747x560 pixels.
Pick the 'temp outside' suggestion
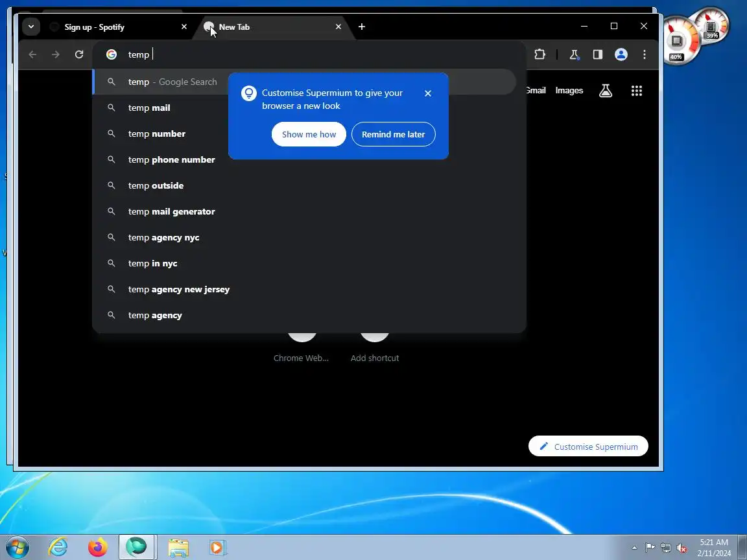304,186
